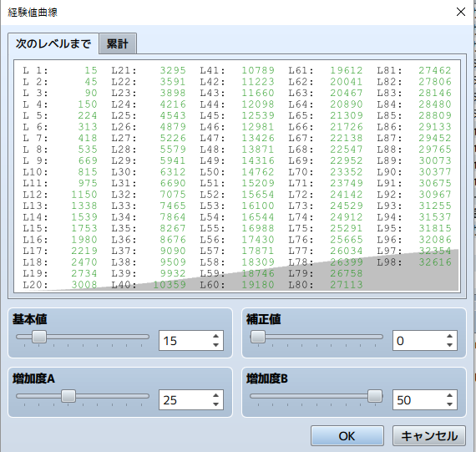Decrease 基本値 with the down arrow
476x452 pixels.
215,345
